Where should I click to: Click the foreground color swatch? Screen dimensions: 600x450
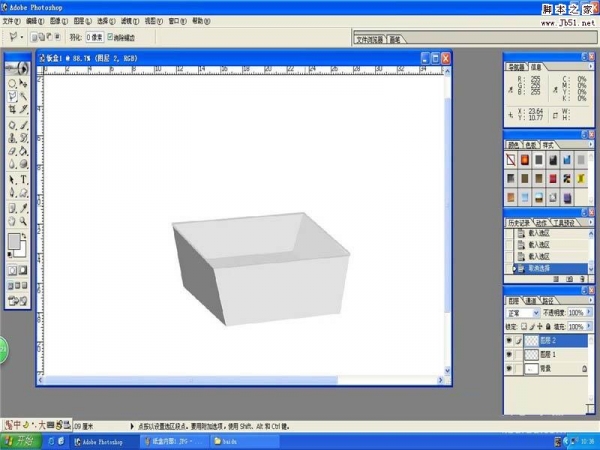point(14,241)
